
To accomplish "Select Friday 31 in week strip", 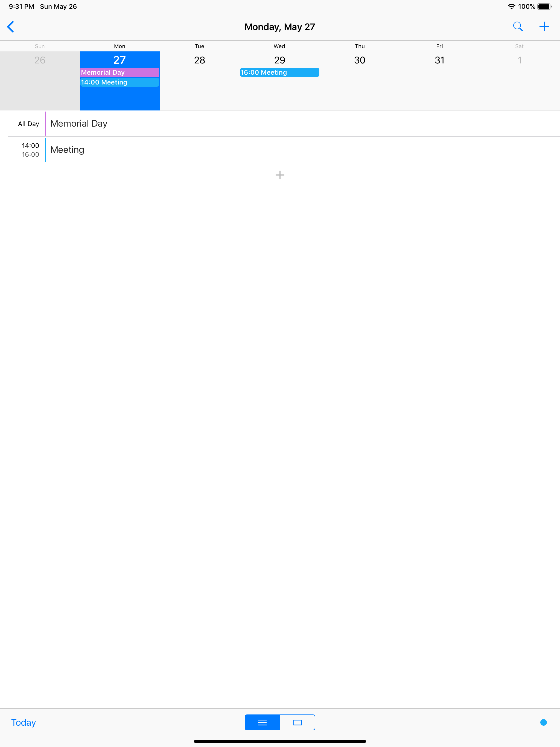I will pyautogui.click(x=439, y=81).
